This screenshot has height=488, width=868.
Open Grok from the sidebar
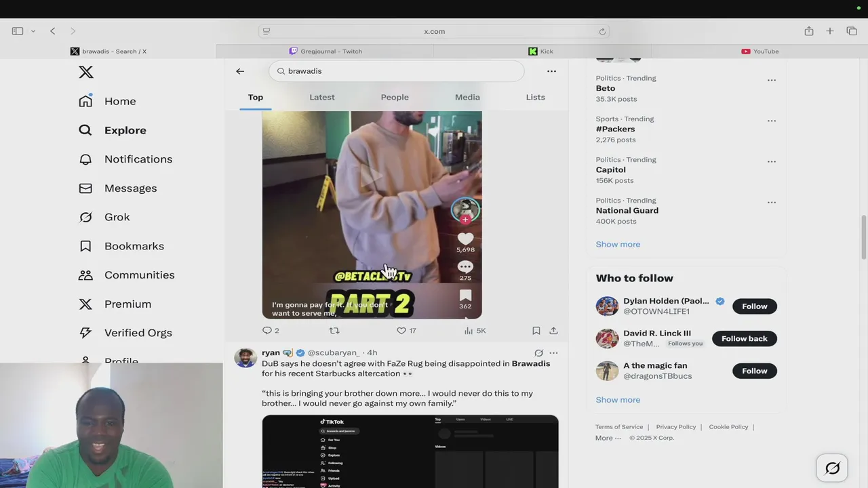coord(104,217)
